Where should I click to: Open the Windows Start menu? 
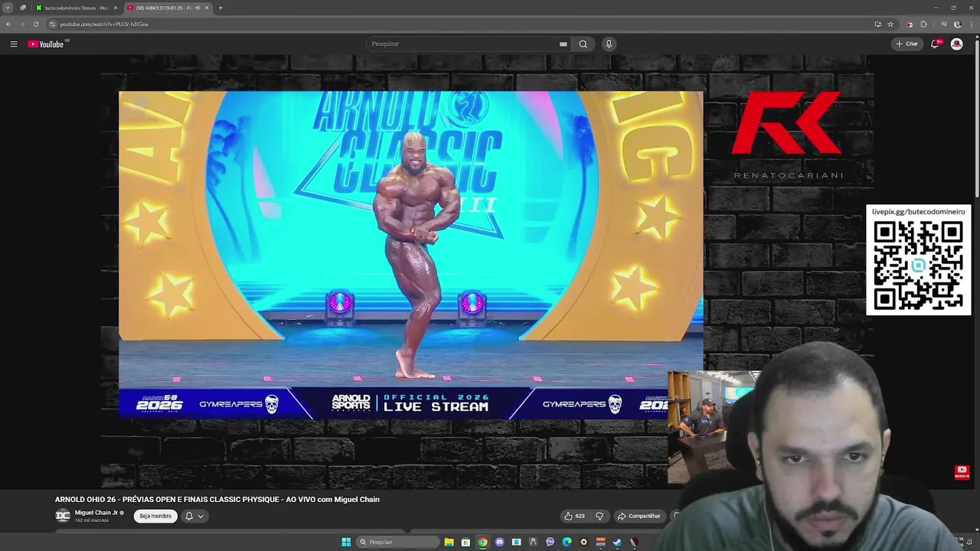(x=346, y=542)
